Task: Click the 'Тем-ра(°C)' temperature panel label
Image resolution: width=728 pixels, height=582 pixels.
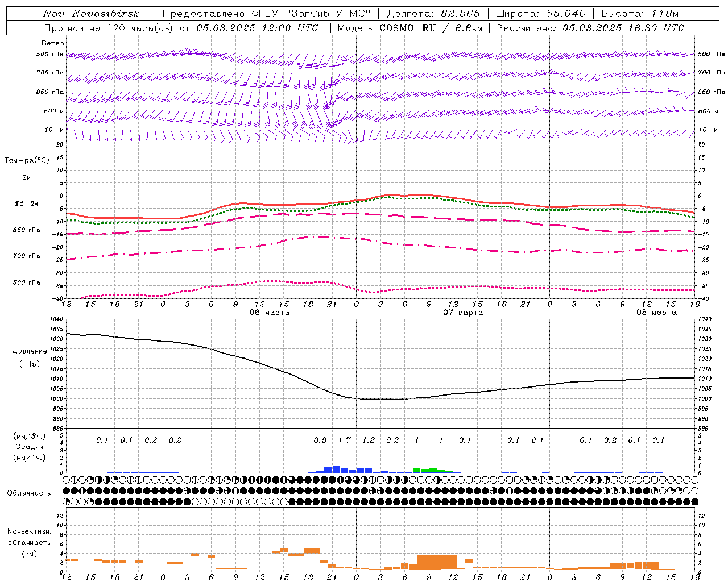Action: point(27,161)
